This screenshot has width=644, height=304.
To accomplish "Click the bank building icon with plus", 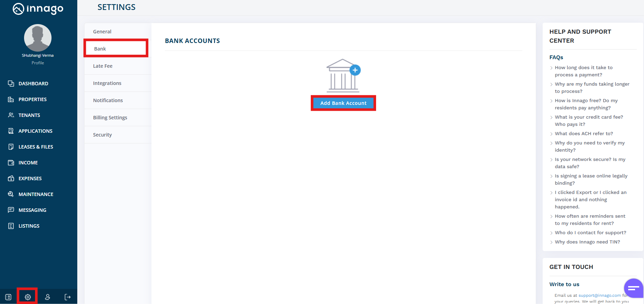I will [343, 75].
